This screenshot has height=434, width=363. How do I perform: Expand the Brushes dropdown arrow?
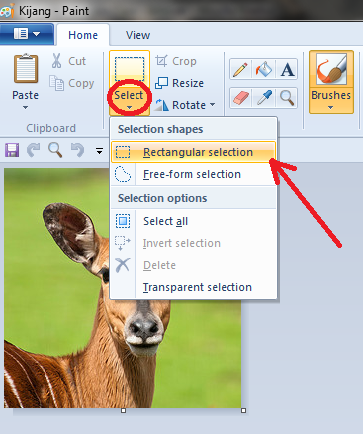(x=331, y=108)
